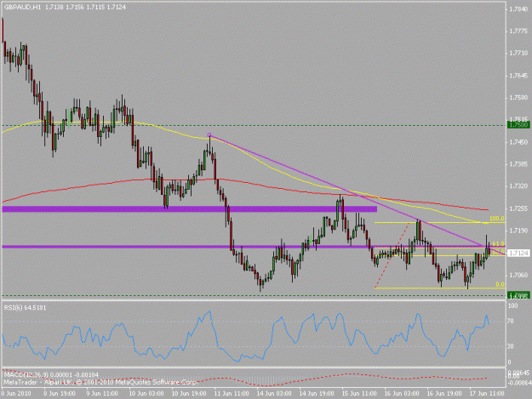Click the 1.7840 price axis label

tap(518, 9)
